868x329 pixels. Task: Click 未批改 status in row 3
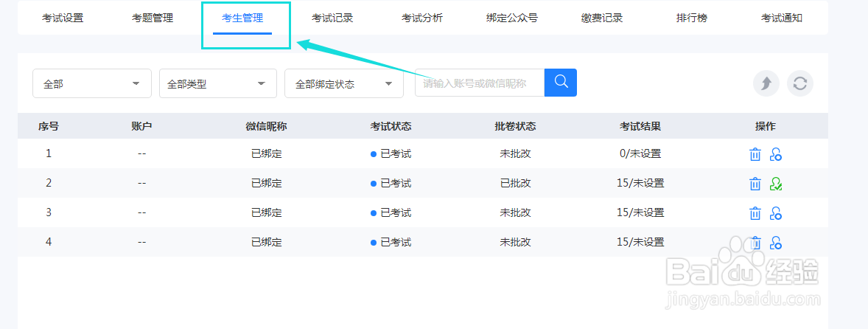point(515,212)
